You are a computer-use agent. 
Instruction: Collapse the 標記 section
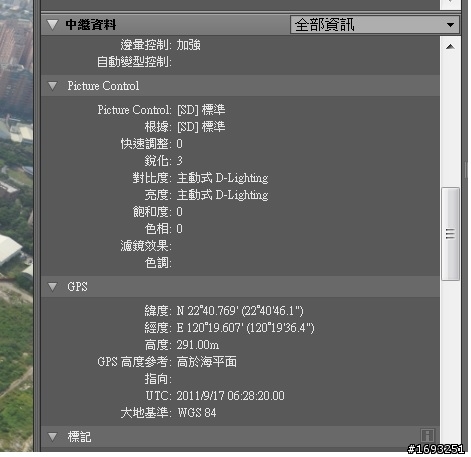point(53,437)
